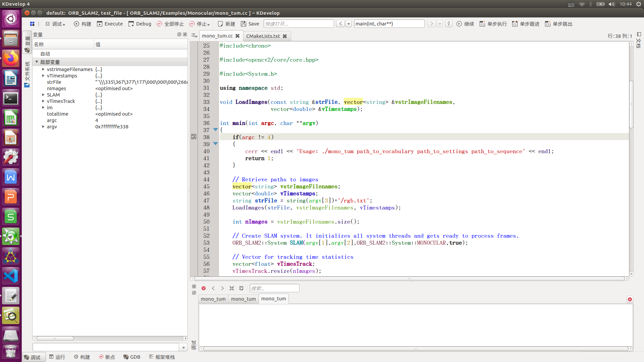The height and width of the screenshot is (362, 644).
Task: Click the 值 value column header
Action: click(141, 44)
